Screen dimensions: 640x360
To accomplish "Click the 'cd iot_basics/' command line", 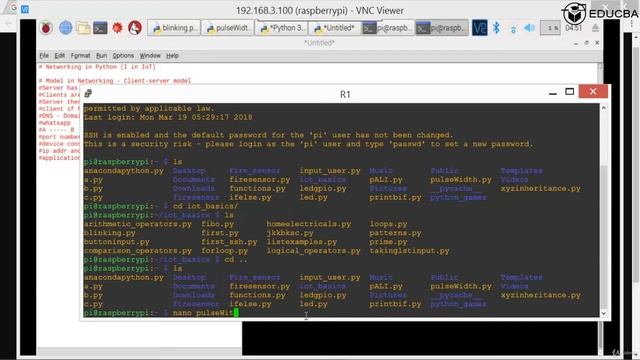I will pyautogui.click(x=161, y=206).
